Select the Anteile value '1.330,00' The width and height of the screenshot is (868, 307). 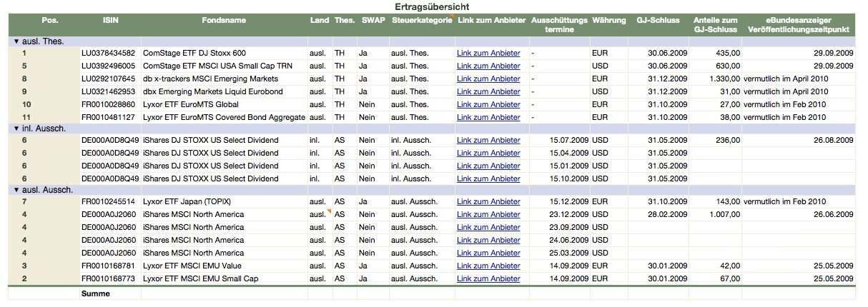coord(724,79)
